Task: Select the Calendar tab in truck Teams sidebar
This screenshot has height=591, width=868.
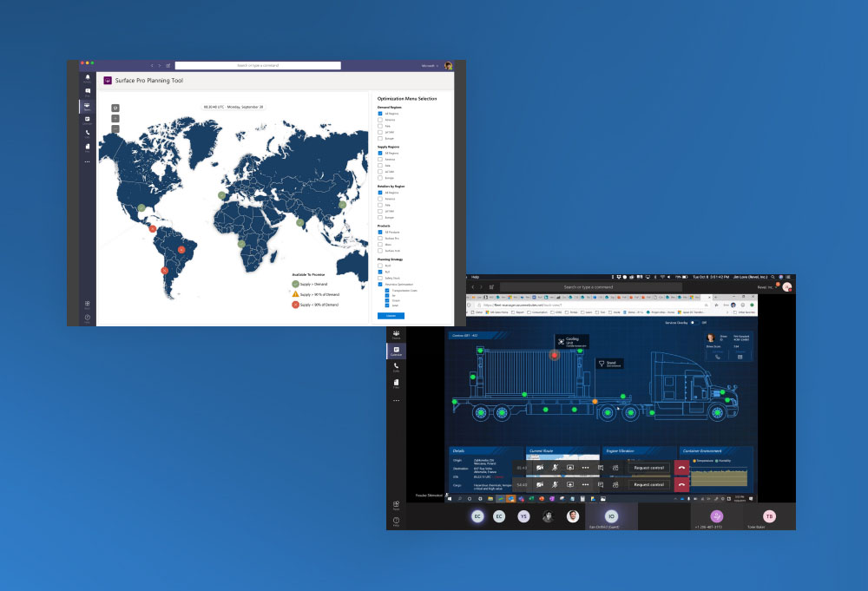Action: pyautogui.click(x=396, y=351)
